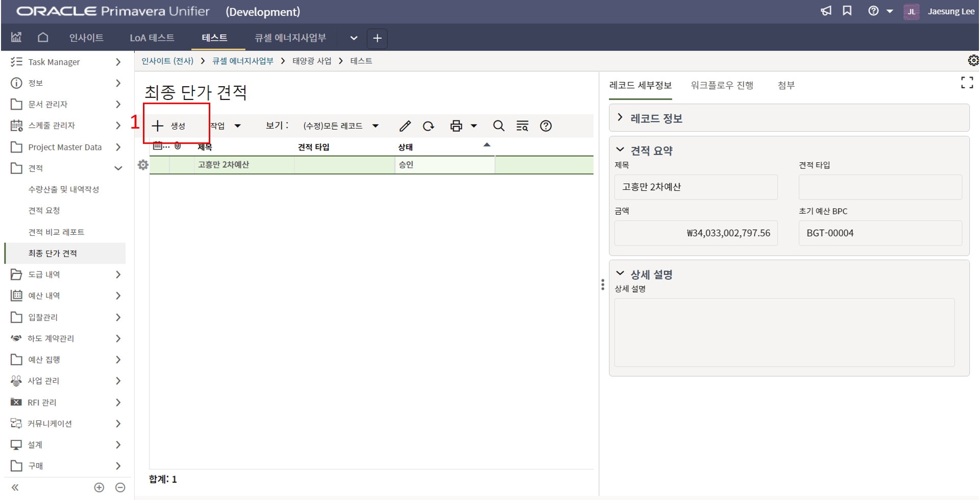Open the search magnifier in toolbar
This screenshot has width=980, height=500.
click(x=498, y=126)
